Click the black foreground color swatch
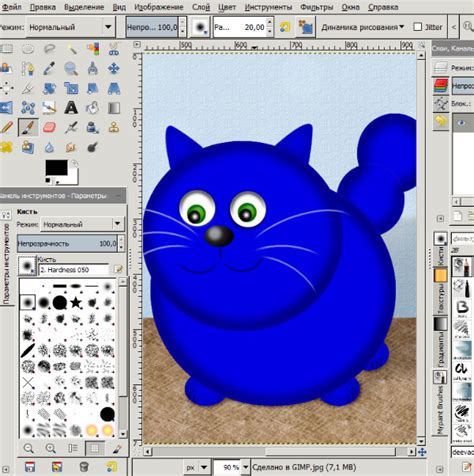The height and width of the screenshot is (476, 474). (x=56, y=168)
